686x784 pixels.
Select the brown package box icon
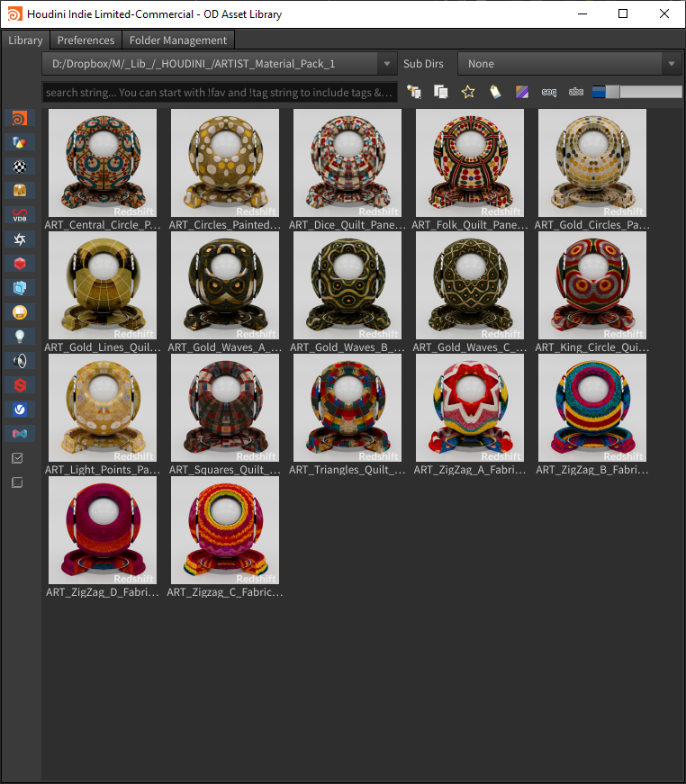[x=20, y=191]
